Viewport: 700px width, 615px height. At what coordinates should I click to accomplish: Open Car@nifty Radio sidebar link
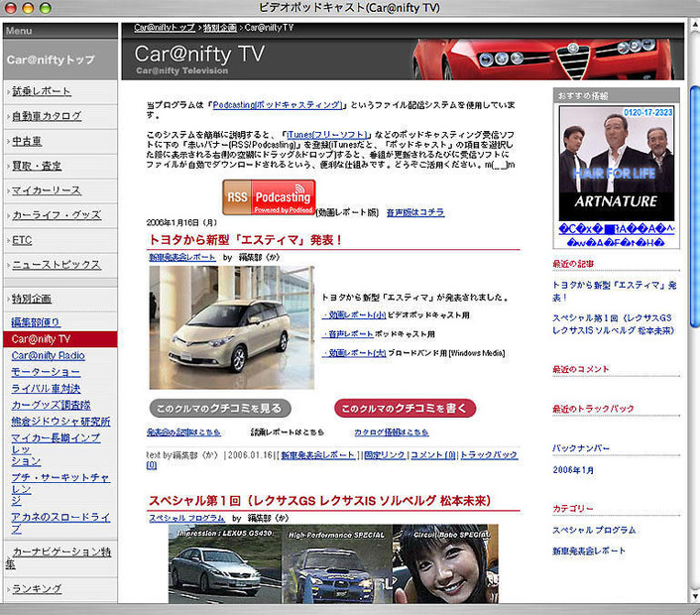pos(49,355)
